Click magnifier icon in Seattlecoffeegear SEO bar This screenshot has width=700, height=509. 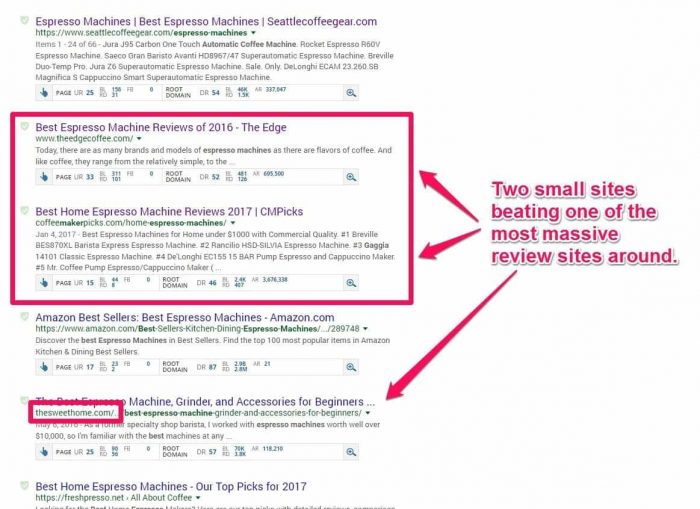tap(351, 93)
